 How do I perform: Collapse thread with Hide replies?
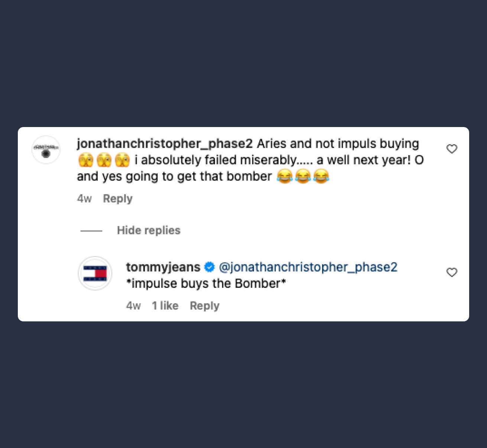point(149,230)
